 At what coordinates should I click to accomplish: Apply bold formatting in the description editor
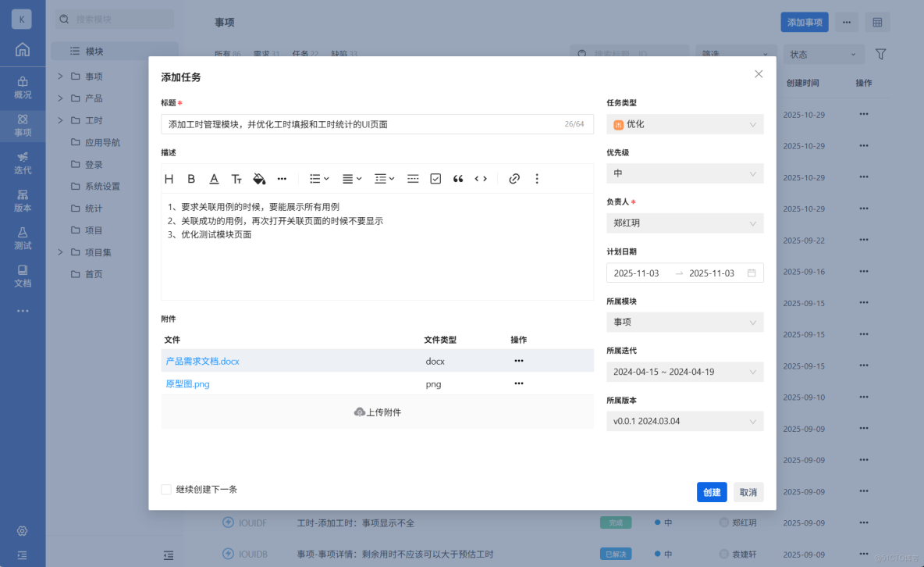(191, 178)
